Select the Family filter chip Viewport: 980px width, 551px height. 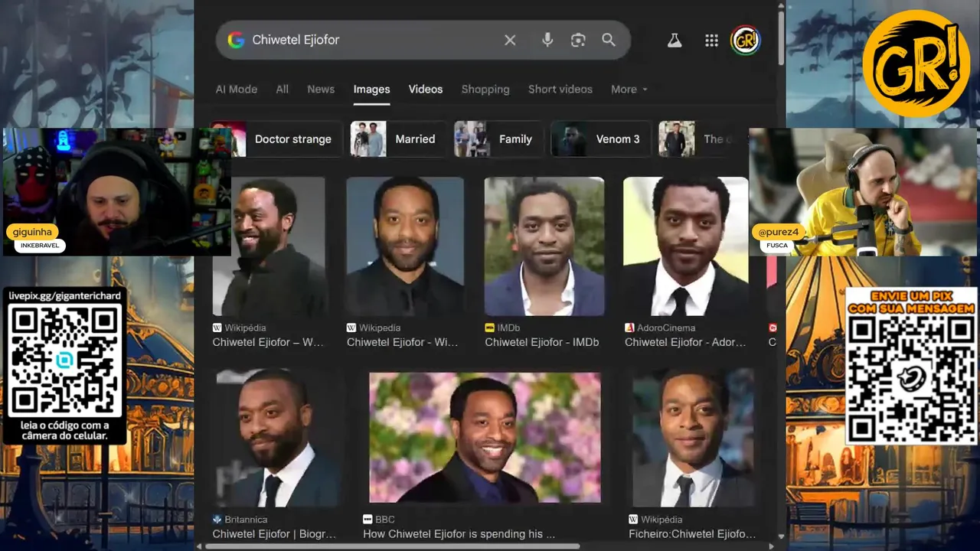(x=498, y=139)
